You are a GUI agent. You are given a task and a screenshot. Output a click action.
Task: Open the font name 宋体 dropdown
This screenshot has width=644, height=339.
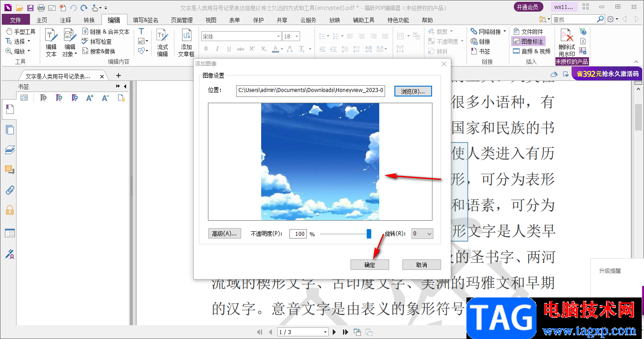point(278,37)
